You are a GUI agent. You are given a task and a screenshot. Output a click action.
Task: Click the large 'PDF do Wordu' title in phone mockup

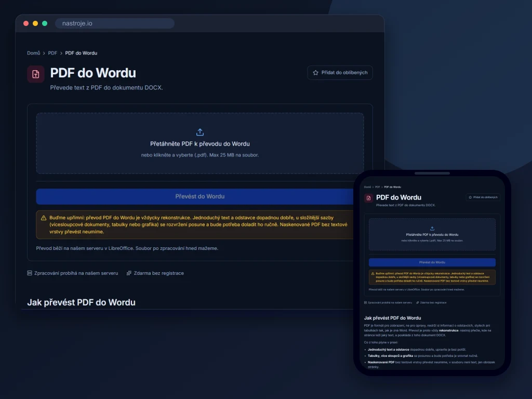tap(398, 197)
